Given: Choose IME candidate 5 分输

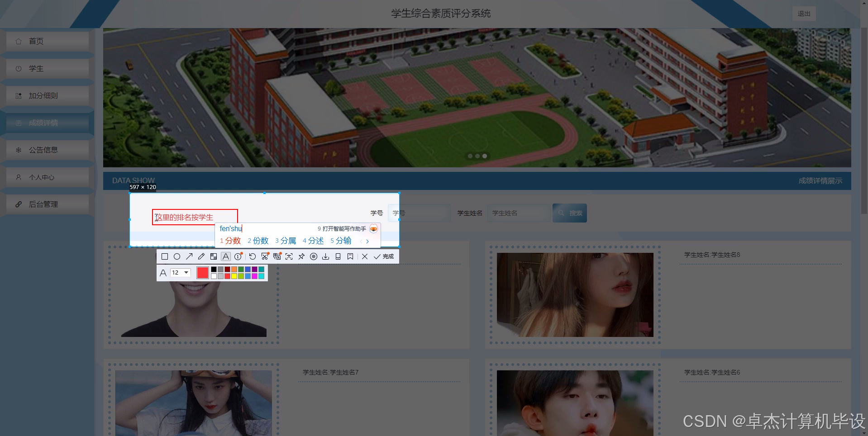Looking at the screenshot, I should click(341, 241).
